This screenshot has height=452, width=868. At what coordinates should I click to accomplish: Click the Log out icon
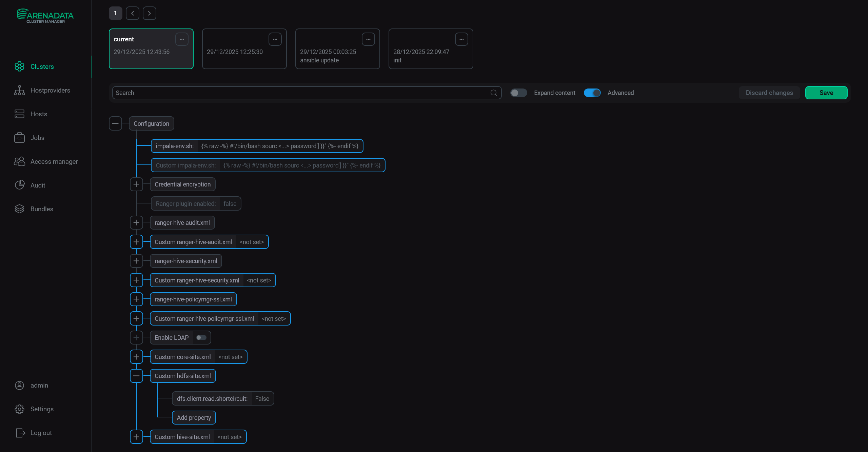pyautogui.click(x=20, y=433)
